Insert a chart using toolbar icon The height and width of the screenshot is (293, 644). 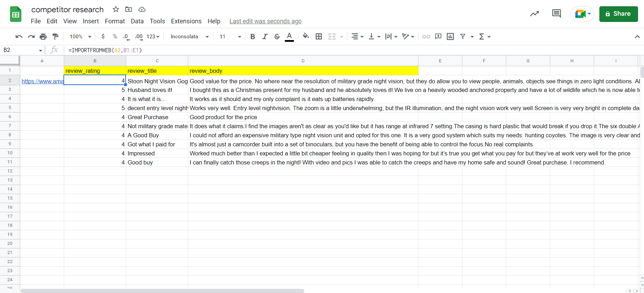click(450, 37)
